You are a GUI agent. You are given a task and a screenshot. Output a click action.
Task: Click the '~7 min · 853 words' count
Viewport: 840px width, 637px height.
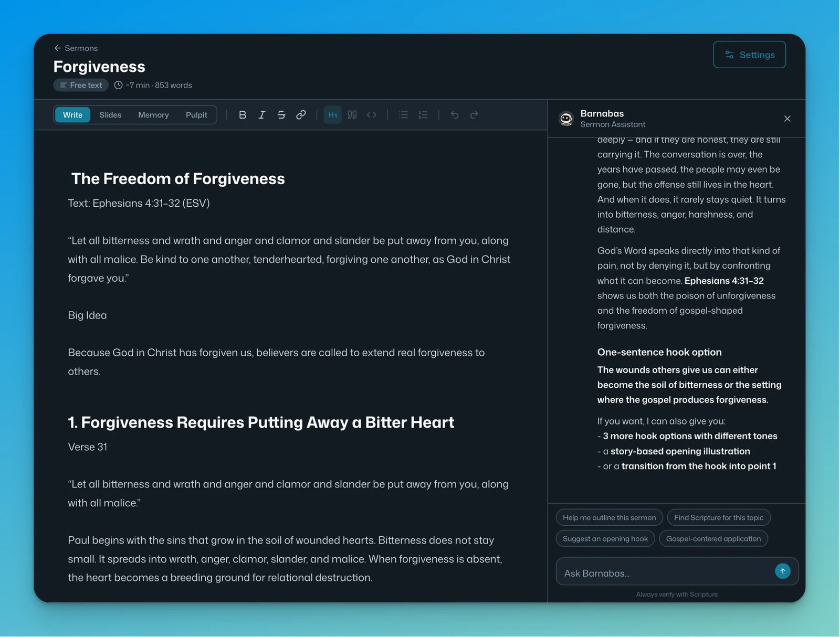click(x=159, y=85)
